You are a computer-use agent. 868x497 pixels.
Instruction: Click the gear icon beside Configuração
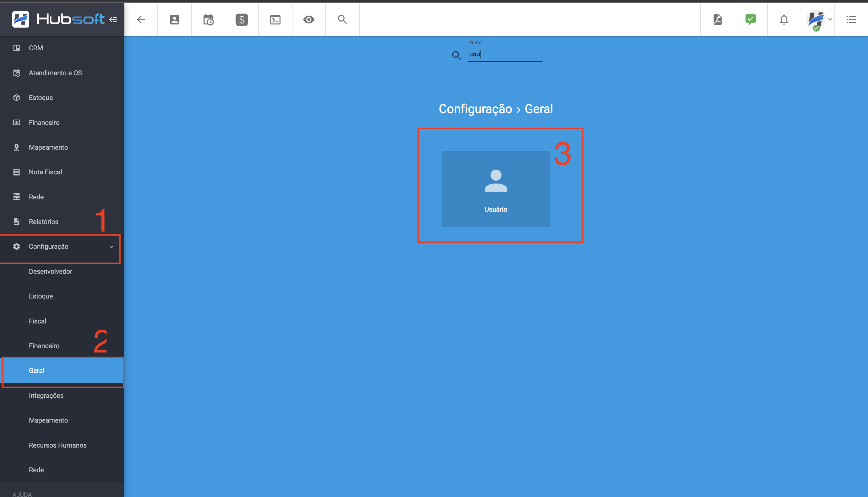coord(16,246)
